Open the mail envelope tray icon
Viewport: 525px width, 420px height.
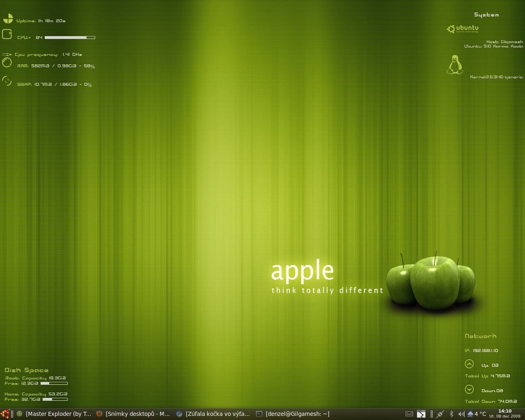409,414
